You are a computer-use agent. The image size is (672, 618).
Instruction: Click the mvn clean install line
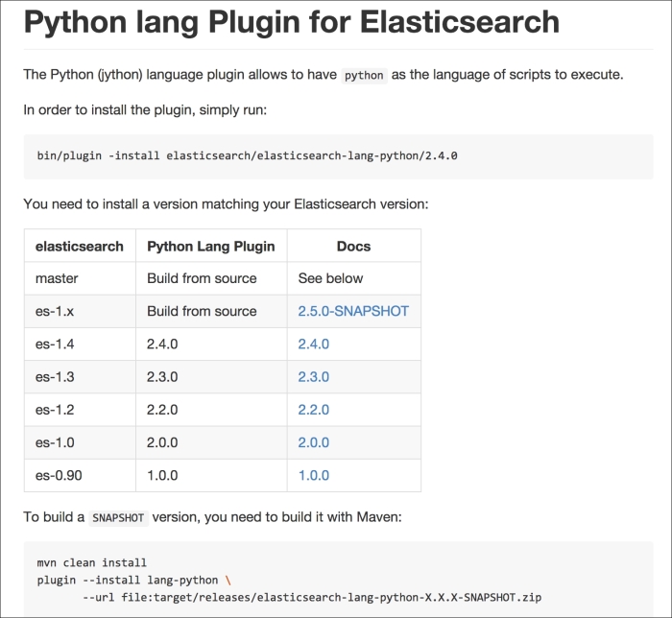[x=92, y=562]
